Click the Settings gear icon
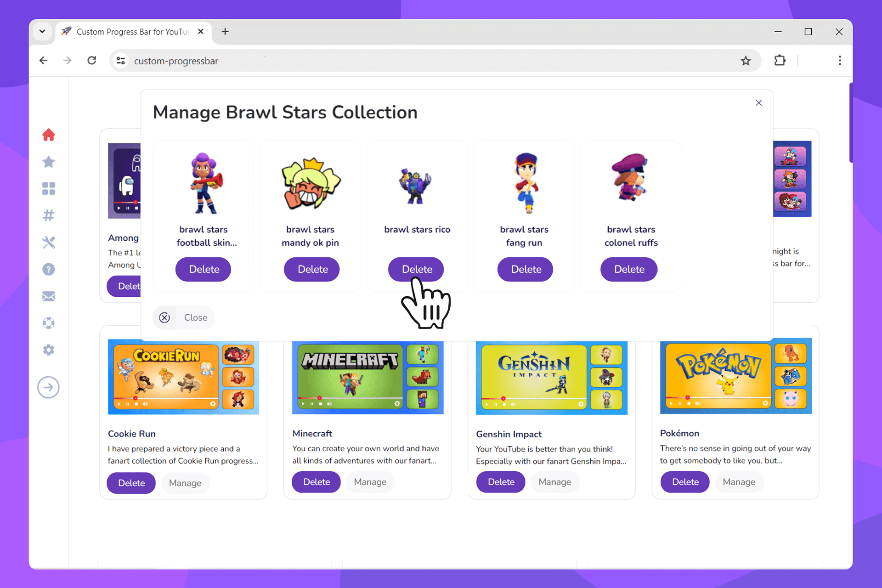This screenshot has width=882, height=588. tap(50, 349)
